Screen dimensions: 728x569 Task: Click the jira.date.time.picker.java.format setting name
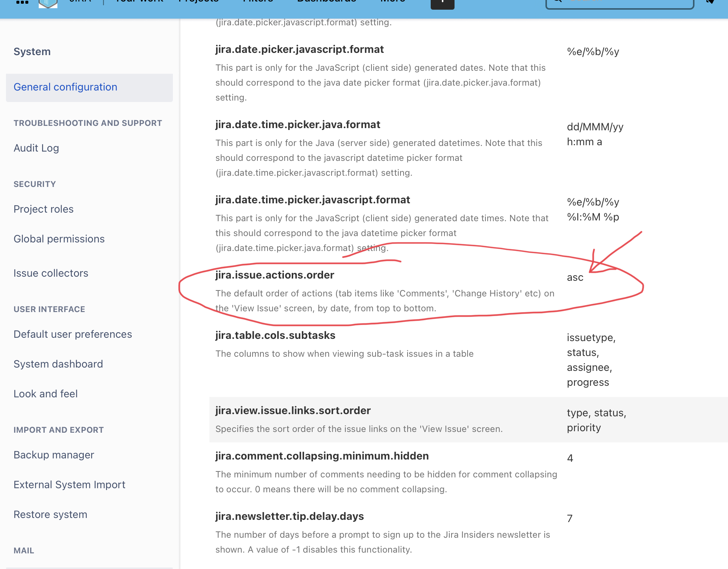tap(298, 124)
